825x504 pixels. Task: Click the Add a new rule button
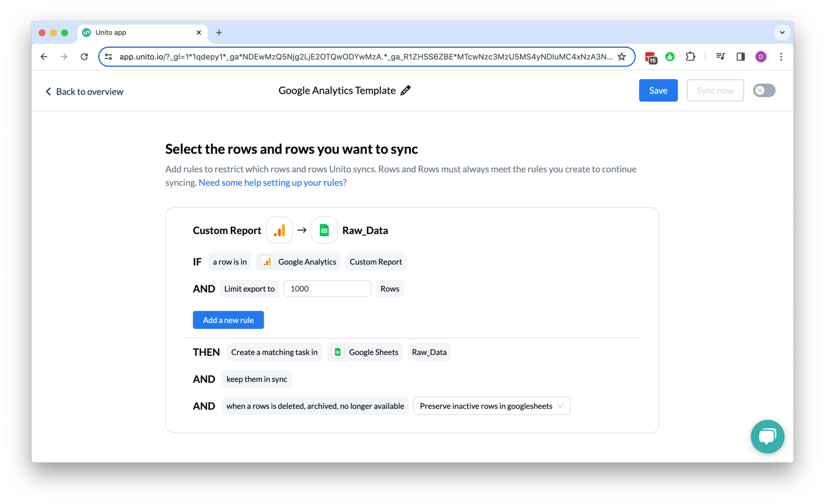tap(228, 319)
